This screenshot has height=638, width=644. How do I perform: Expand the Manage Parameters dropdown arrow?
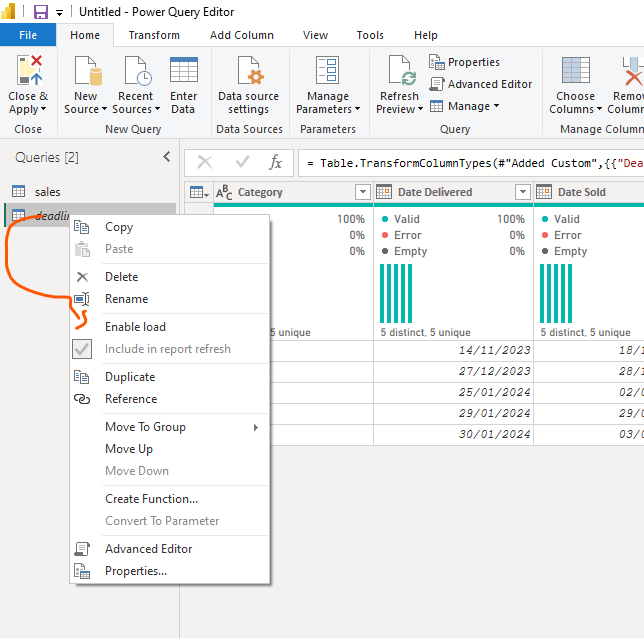[357, 109]
